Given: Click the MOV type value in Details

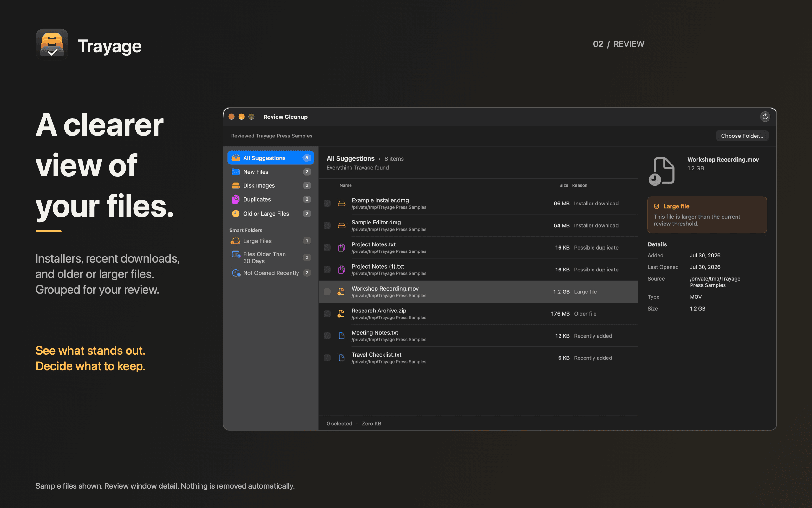Looking at the screenshot, I should 696,297.
